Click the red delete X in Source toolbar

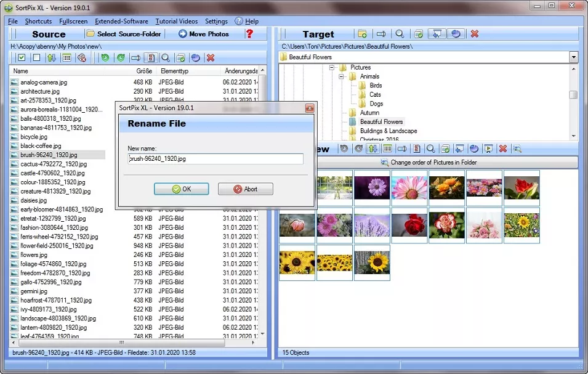pos(211,57)
